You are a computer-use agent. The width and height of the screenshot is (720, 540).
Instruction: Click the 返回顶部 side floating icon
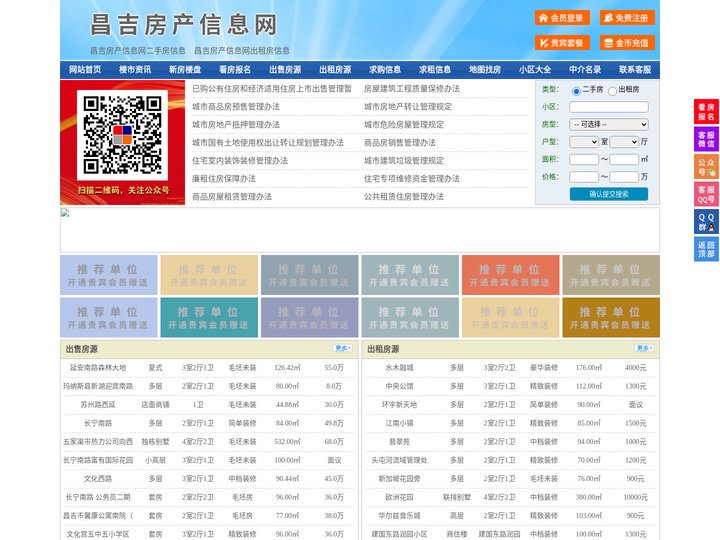[706, 249]
